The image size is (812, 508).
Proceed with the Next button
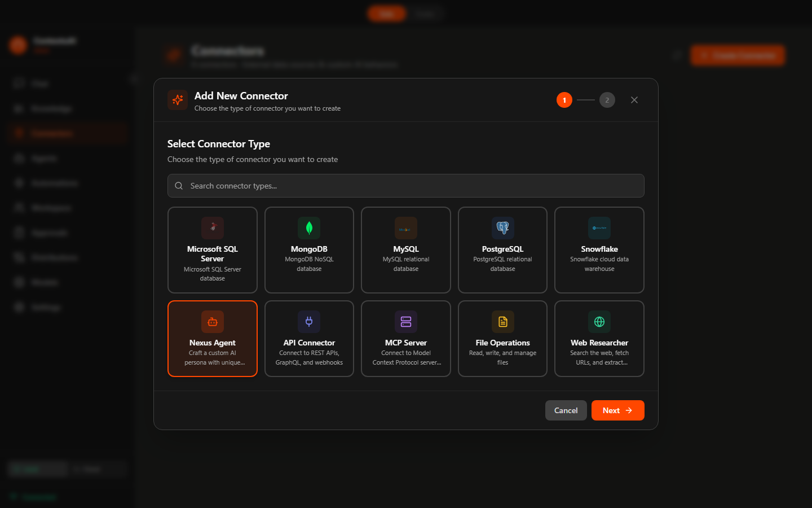[618, 410]
